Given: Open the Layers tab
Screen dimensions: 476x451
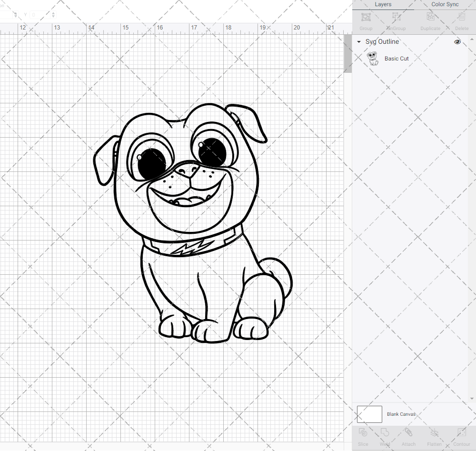Looking at the screenshot, I should pyautogui.click(x=383, y=4).
